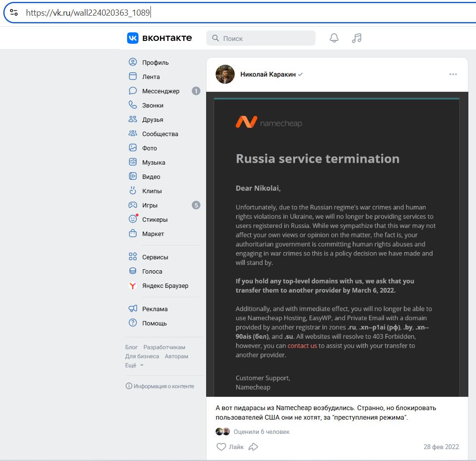Viewport: 476px width, 461px height.
Task: Click Оценили 6 человек link
Action: click(261, 432)
